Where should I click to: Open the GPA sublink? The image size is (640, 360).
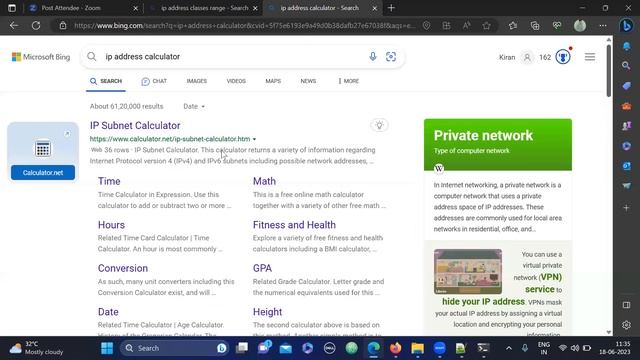pyautogui.click(x=262, y=268)
